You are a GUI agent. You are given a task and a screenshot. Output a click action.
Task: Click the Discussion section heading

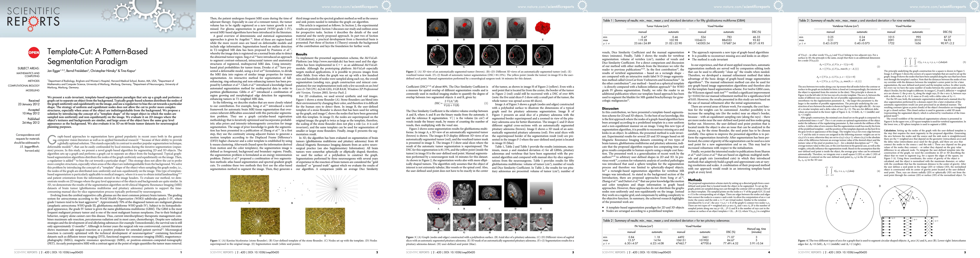[610, 108]
